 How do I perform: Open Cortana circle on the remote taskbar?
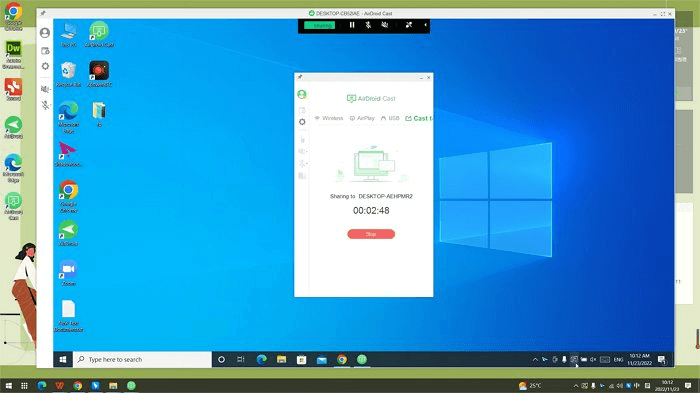coord(221,360)
